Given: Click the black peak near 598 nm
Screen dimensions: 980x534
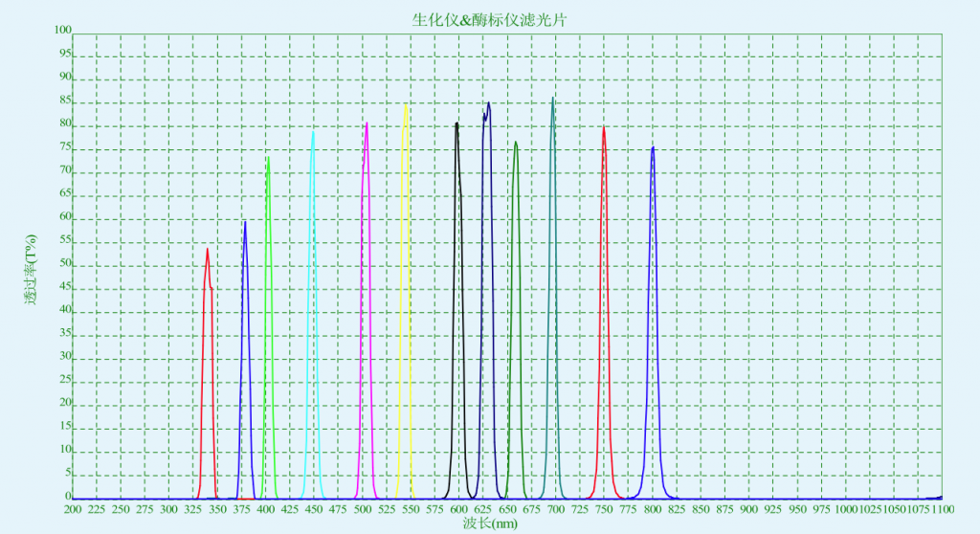Looking at the screenshot, I should click(457, 124).
